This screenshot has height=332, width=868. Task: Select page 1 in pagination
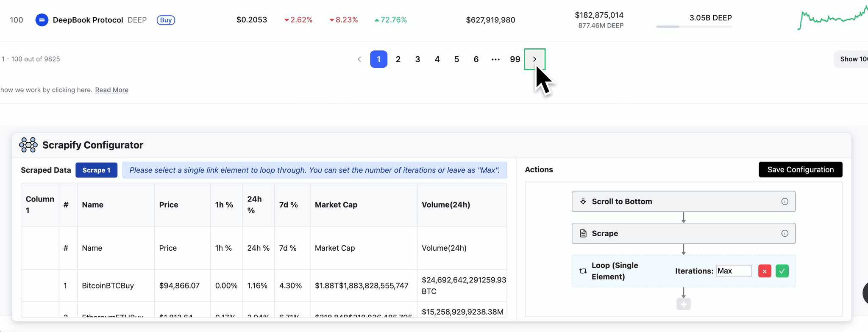[x=378, y=59]
